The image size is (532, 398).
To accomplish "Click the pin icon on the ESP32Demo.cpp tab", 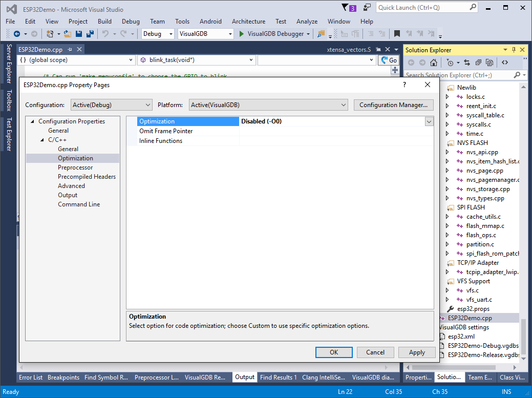I will tap(70, 50).
